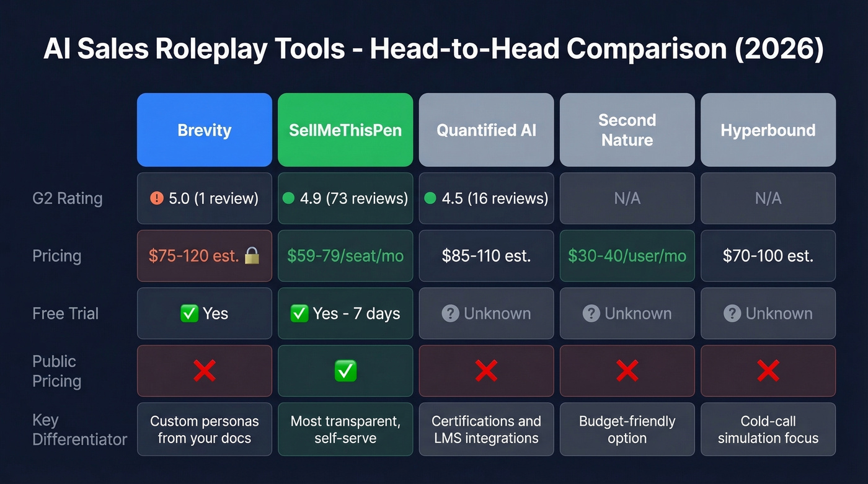Viewport: 868px width, 484px height.
Task: Click the Brevity column header
Action: point(204,130)
